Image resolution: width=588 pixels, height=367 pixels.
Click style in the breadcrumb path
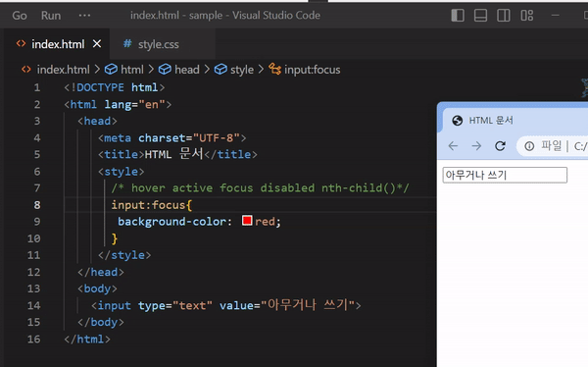tap(242, 70)
